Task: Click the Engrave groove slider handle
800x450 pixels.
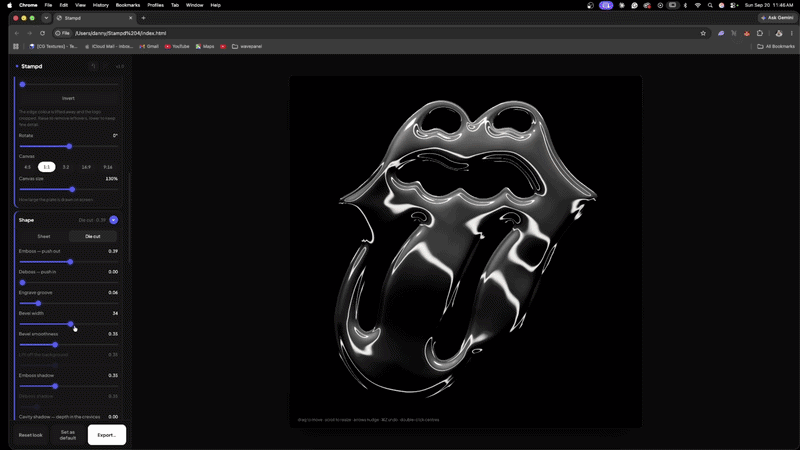Action: click(x=38, y=303)
